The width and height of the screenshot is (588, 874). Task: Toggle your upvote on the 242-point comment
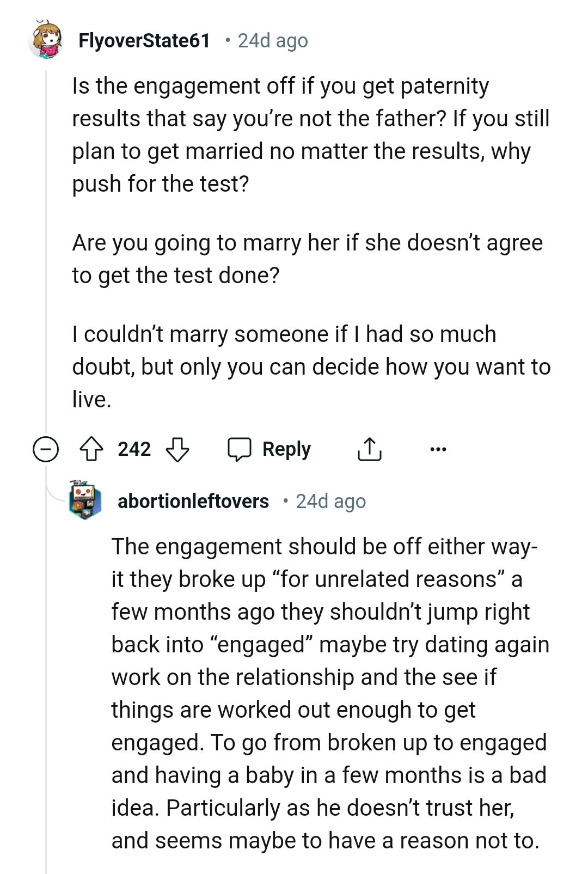point(93,449)
